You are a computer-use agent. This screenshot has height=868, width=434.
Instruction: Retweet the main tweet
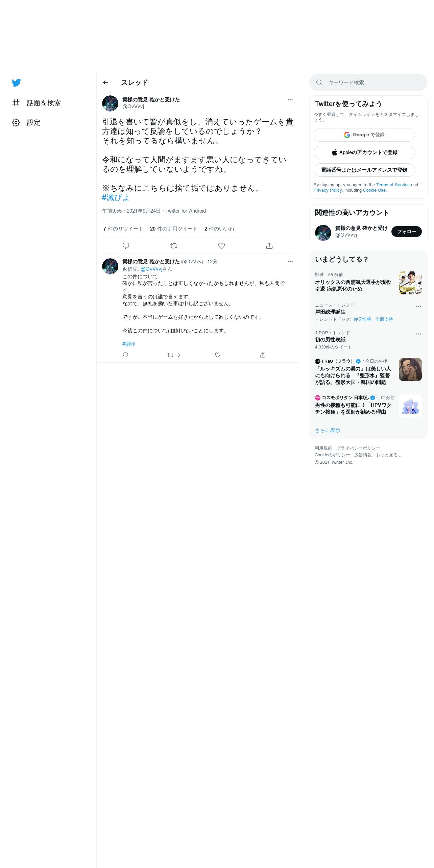(x=174, y=246)
